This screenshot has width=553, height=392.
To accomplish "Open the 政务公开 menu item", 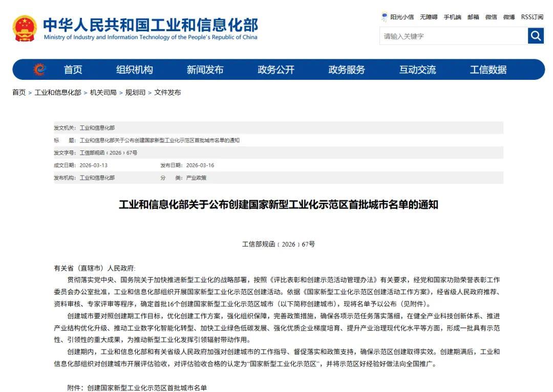I will point(276,70).
